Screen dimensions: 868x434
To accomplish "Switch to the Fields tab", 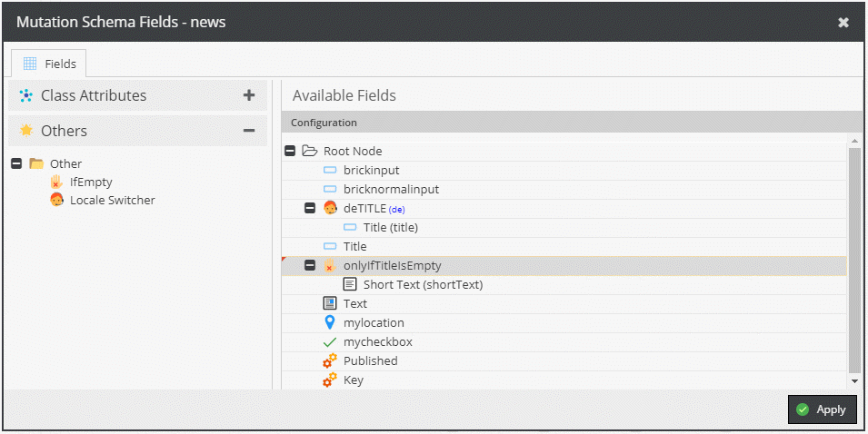I will pos(49,64).
